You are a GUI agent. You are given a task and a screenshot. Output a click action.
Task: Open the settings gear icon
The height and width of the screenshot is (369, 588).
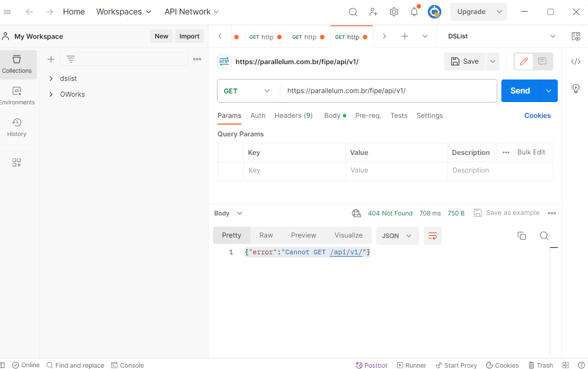[x=394, y=12]
